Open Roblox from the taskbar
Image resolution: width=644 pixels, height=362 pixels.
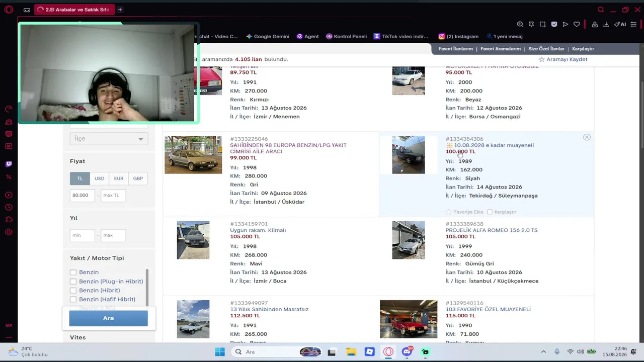coord(370,352)
